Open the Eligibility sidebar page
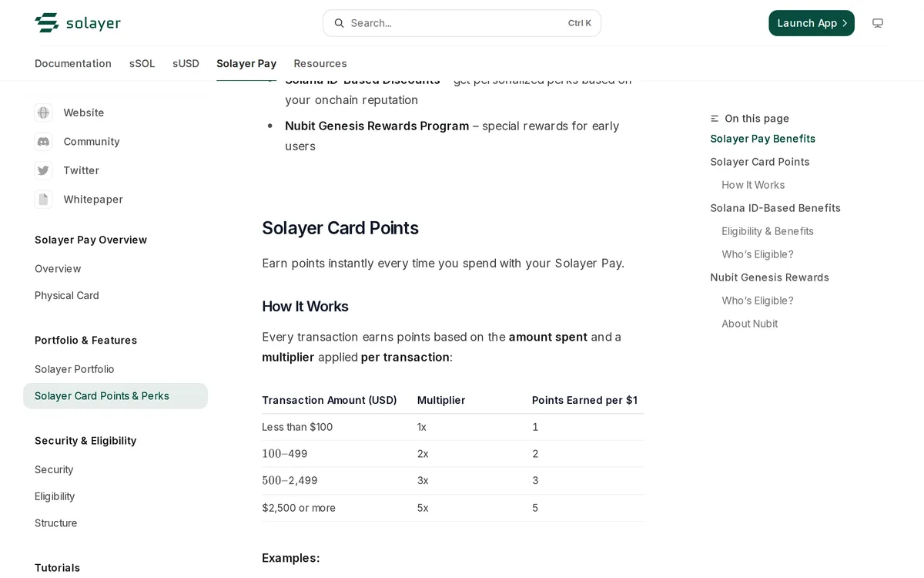Viewport: 924px width, 578px height. pyautogui.click(x=55, y=496)
